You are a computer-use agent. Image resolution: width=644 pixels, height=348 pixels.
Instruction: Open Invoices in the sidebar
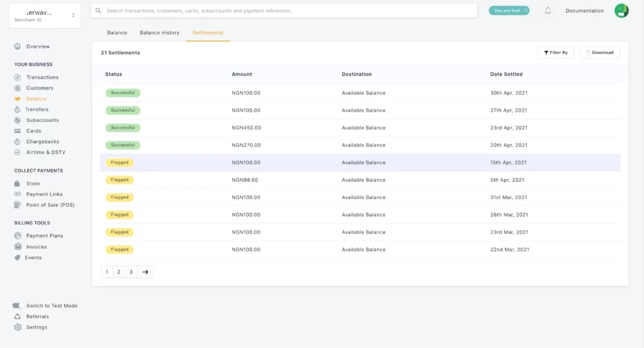point(36,247)
